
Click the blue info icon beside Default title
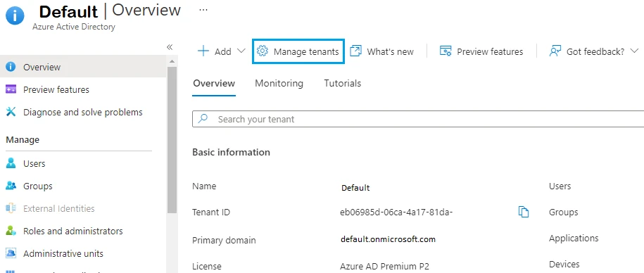(15, 15)
